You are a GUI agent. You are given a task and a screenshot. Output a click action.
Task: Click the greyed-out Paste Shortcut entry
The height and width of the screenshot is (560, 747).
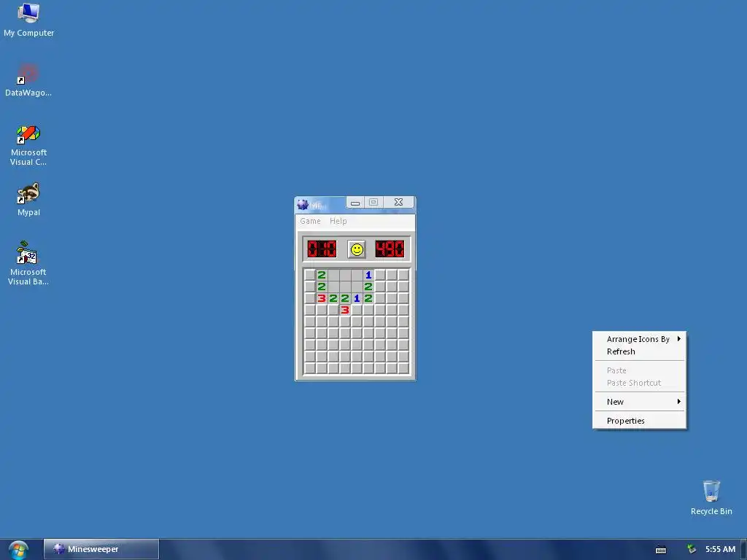(639, 383)
